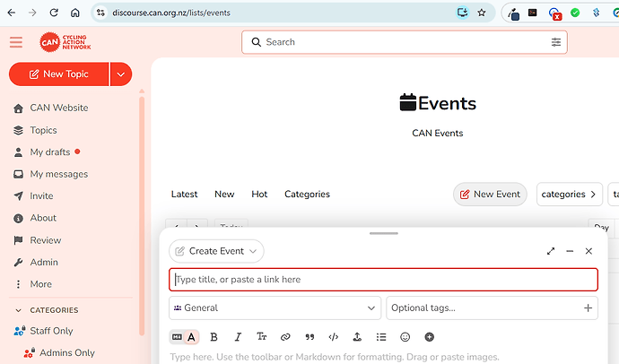
Task: Minimize the composer panel
Action: [x=570, y=251]
